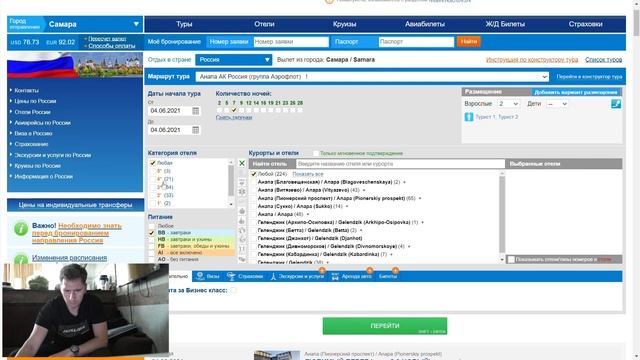This screenshot has width=640, height=360.
Task: Click the info icon beside Изменения расписания
Action: point(21,259)
